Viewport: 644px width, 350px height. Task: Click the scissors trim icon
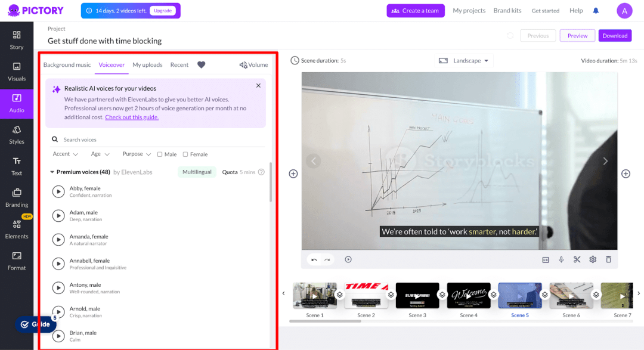[x=577, y=259]
